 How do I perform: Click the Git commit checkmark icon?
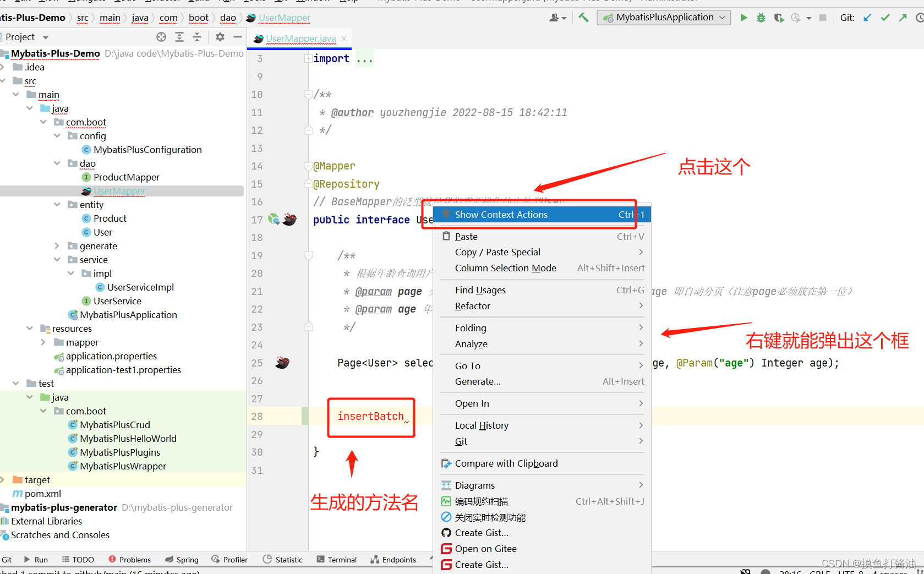click(x=885, y=18)
